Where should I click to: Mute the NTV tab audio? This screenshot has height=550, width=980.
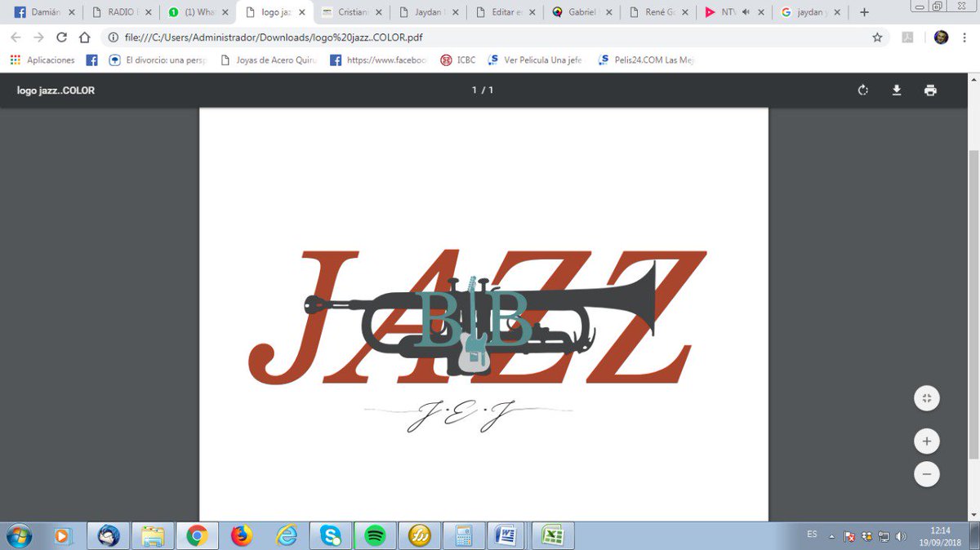pos(746,12)
